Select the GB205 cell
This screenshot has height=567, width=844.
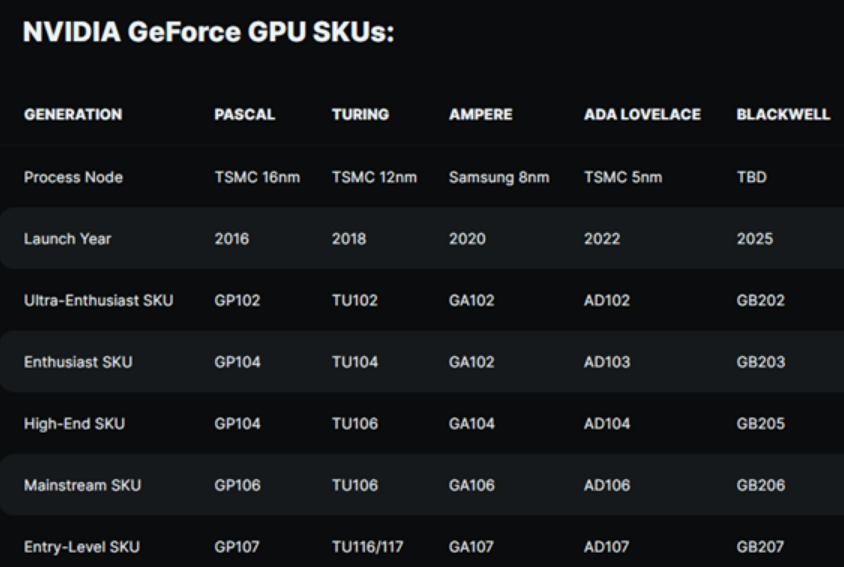coord(761,424)
